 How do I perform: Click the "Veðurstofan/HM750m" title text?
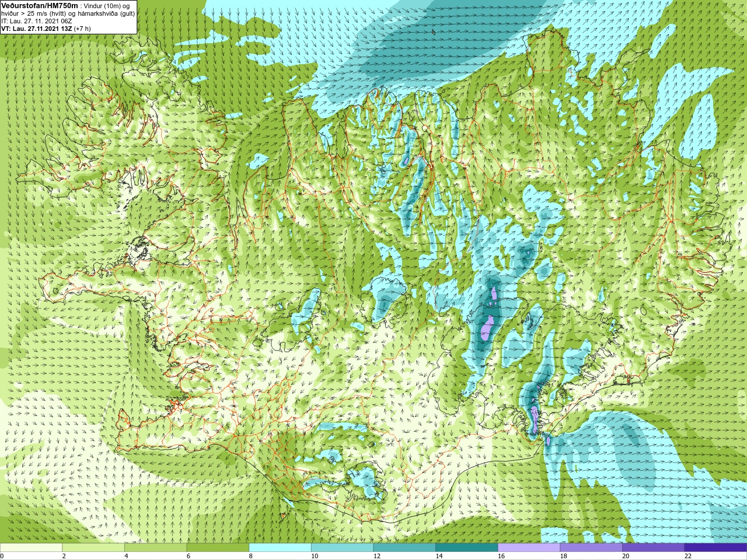[39, 5]
